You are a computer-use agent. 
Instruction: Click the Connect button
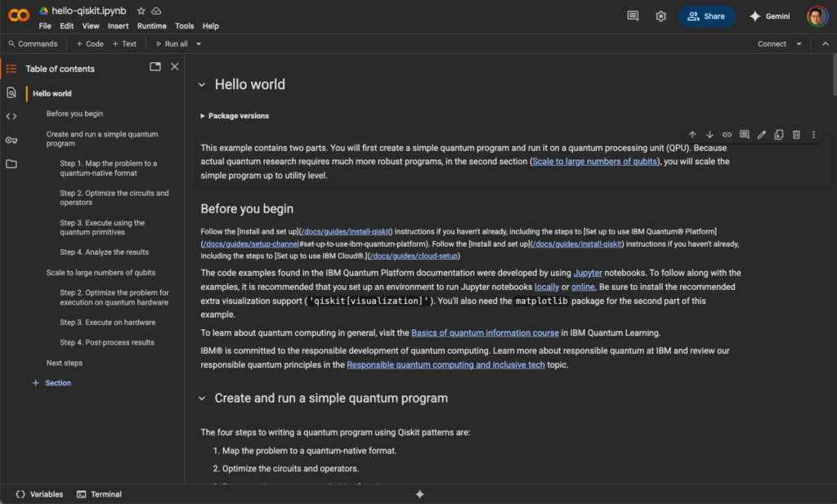pos(772,44)
